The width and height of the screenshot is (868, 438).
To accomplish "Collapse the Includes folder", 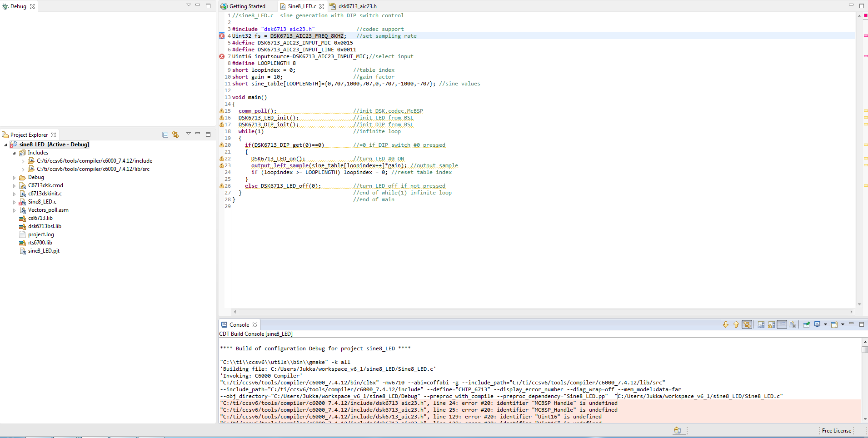I will pyautogui.click(x=14, y=153).
